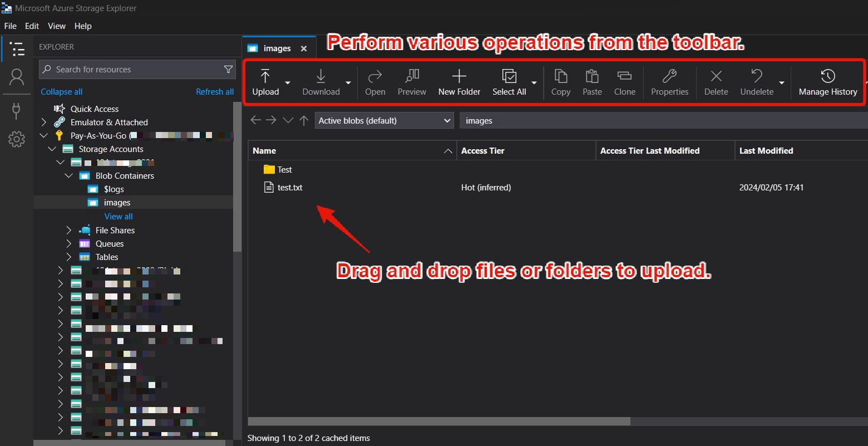868x446 pixels.
Task: Open the File menu
Action: [x=11, y=26]
